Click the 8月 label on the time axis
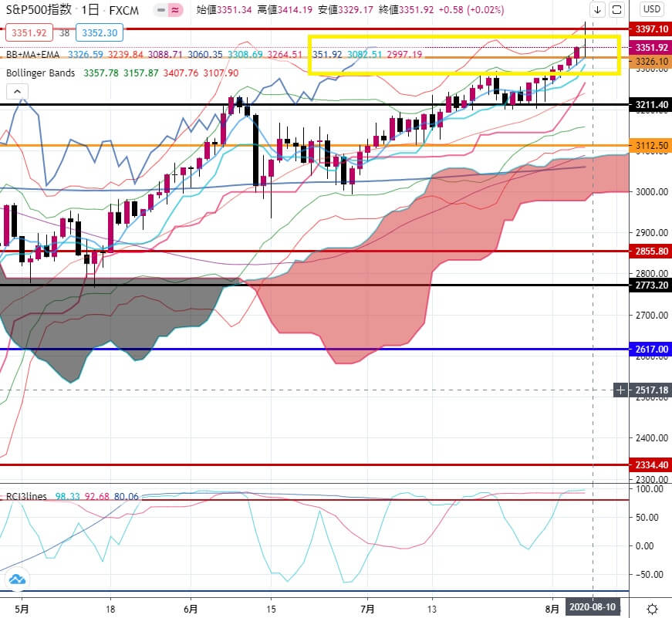 pyautogui.click(x=552, y=609)
